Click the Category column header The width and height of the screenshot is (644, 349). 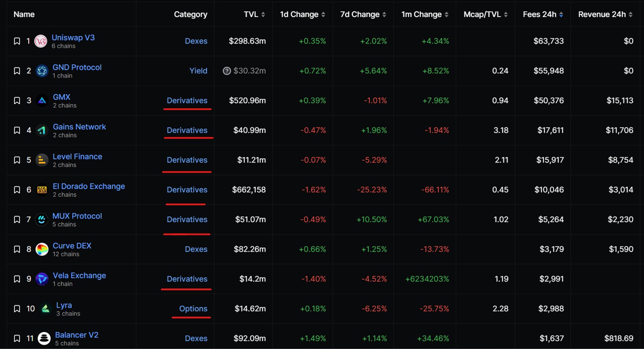(x=190, y=15)
